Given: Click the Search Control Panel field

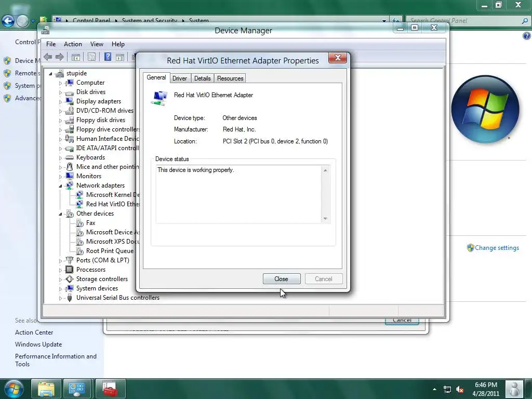Looking at the screenshot, I should 468,21.
